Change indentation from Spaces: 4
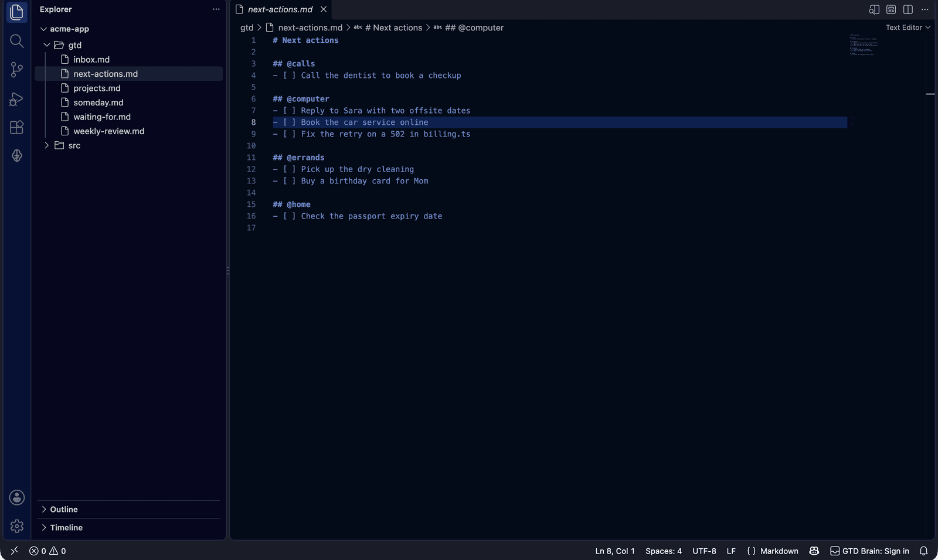The image size is (938, 560). click(664, 551)
